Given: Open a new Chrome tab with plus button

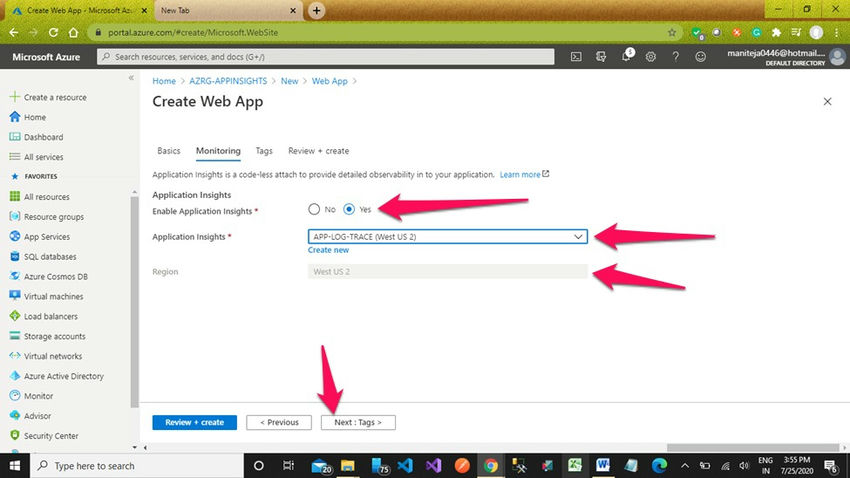Looking at the screenshot, I should click(317, 10).
